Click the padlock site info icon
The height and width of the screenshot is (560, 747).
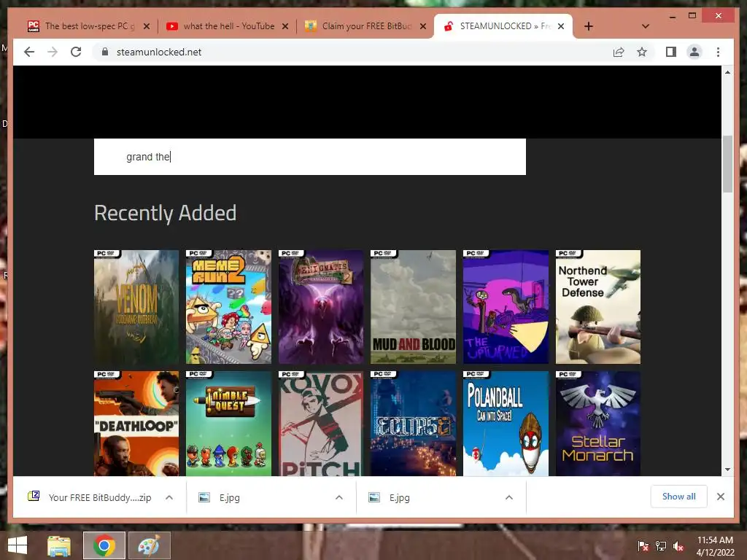coord(105,52)
